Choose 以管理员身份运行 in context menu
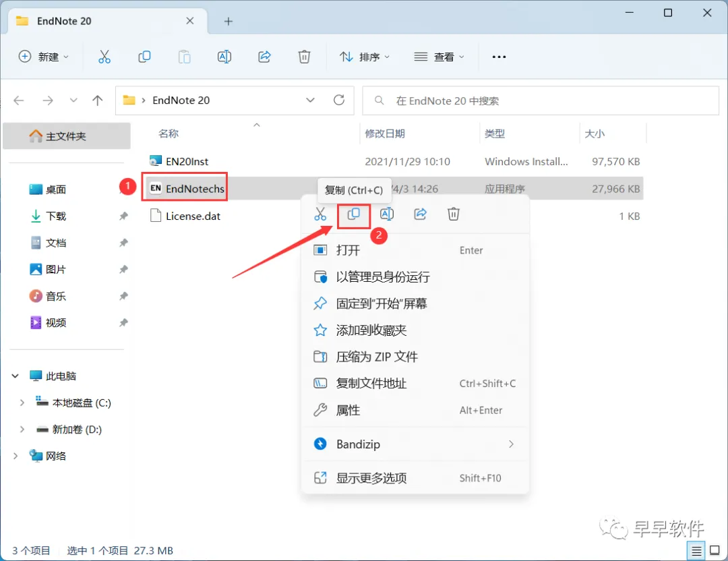This screenshot has width=728, height=561. coord(415,276)
